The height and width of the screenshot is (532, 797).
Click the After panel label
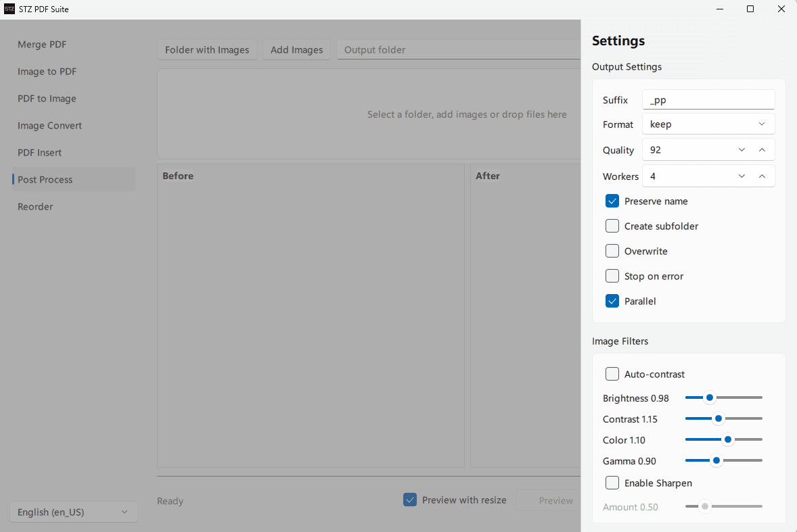[487, 176]
